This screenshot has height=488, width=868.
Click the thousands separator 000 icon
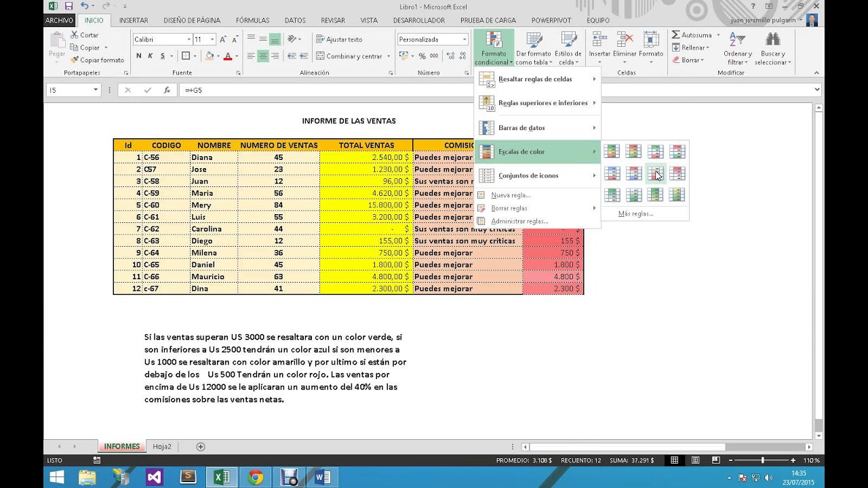click(x=434, y=56)
